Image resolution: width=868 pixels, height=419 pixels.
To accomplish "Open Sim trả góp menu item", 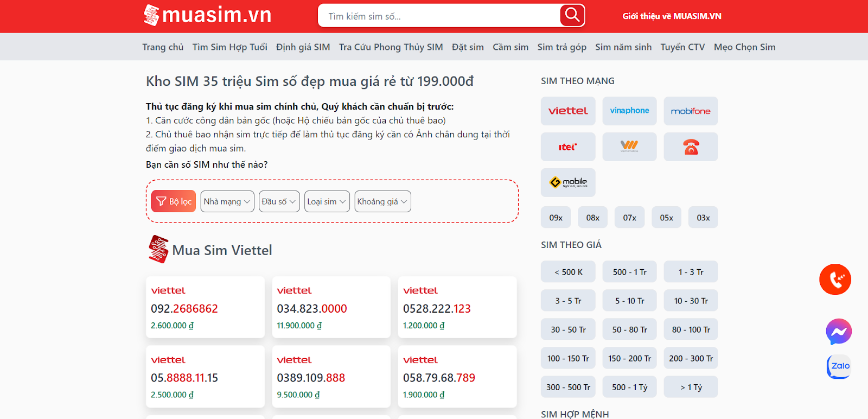I will pos(562,47).
